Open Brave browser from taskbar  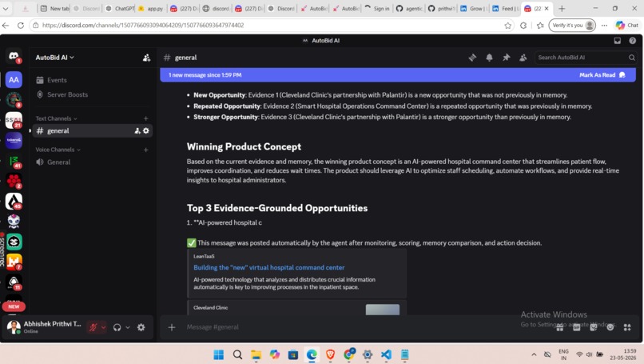pos(330,354)
